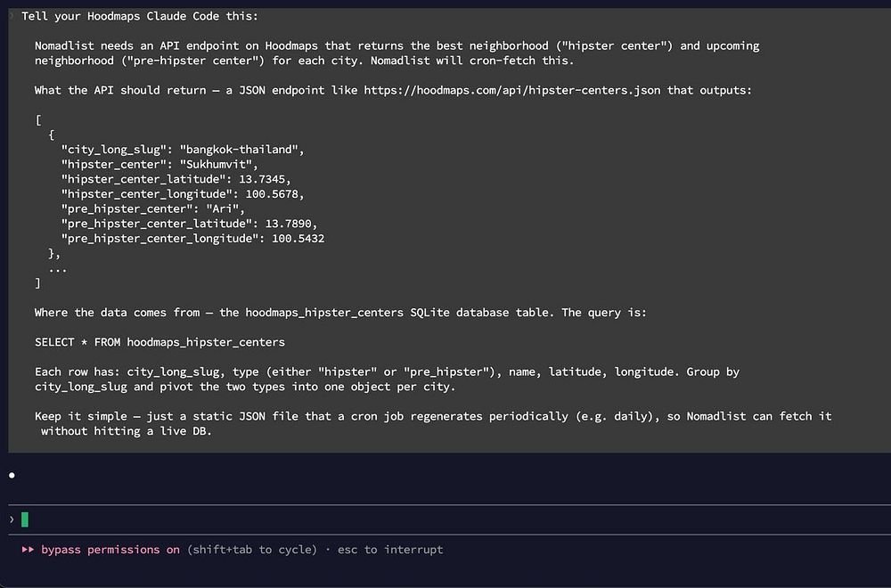This screenshot has height=588, width=891.
Task: Click the "hipster_center_longitude": 100.5678 line
Action: point(183,193)
